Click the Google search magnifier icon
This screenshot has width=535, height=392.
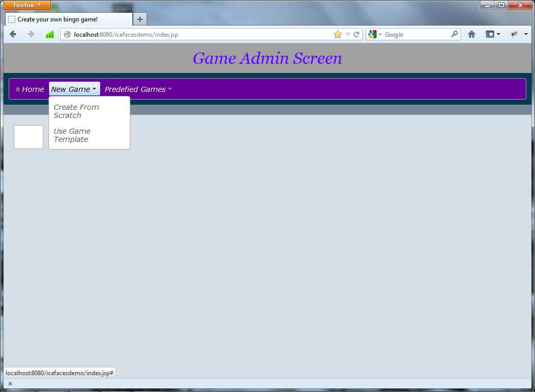(454, 34)
